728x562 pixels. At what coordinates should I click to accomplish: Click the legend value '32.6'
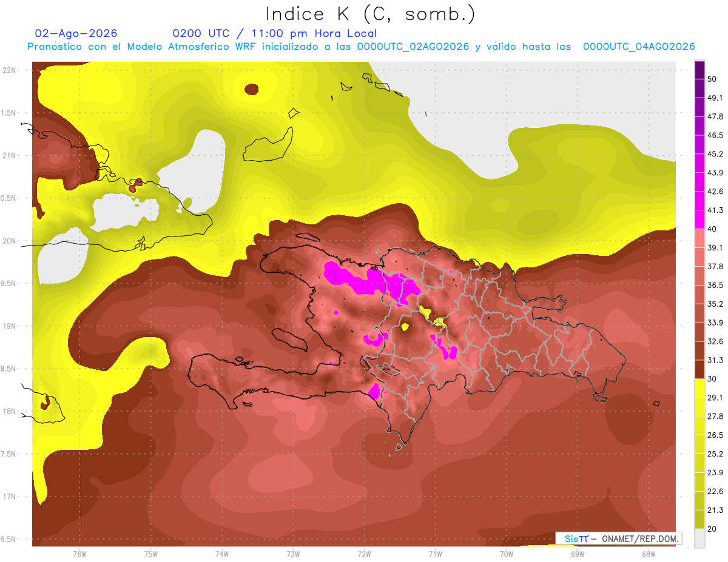point(715,341)
